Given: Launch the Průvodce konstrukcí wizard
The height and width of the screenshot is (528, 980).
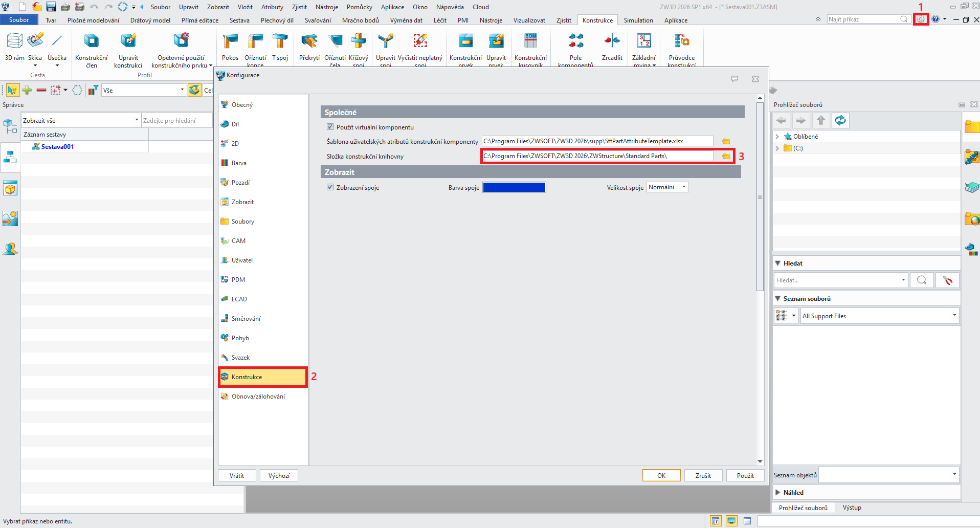Looking at the screenshot, I should click(681, 49).
